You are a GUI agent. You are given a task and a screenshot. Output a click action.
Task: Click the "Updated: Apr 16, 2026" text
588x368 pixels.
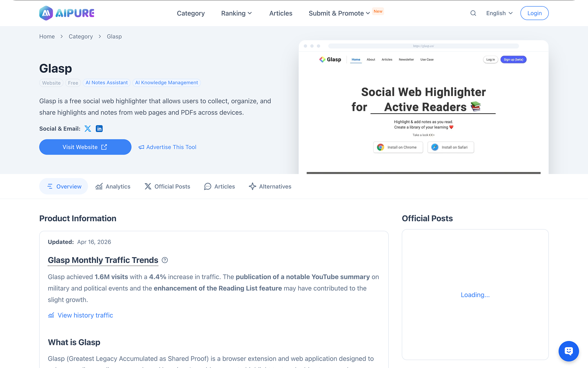80,242
